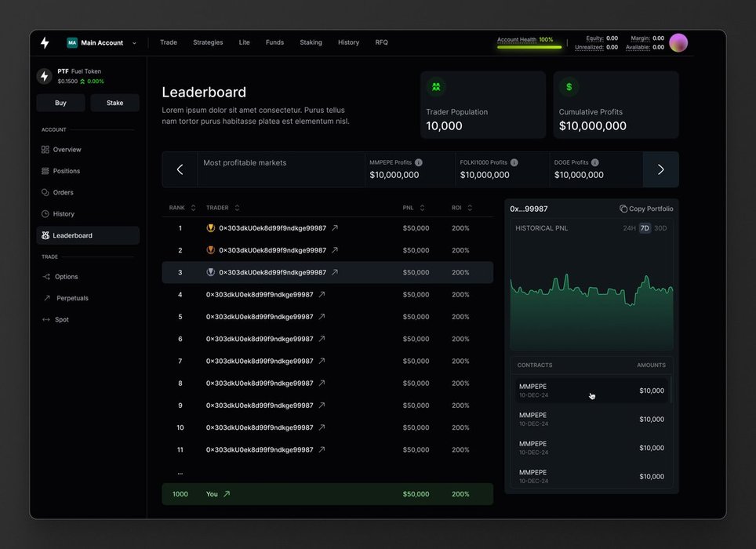Click the Account Health progress bar
The height and width of the screenshot is (549, 756).
529,47
